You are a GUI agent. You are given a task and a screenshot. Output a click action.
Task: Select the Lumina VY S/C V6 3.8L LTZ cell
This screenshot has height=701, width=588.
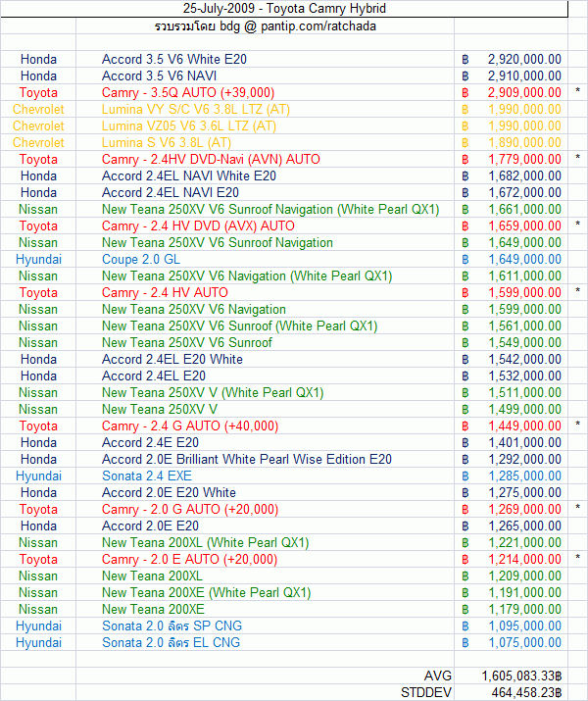click(x=196, y=110)
